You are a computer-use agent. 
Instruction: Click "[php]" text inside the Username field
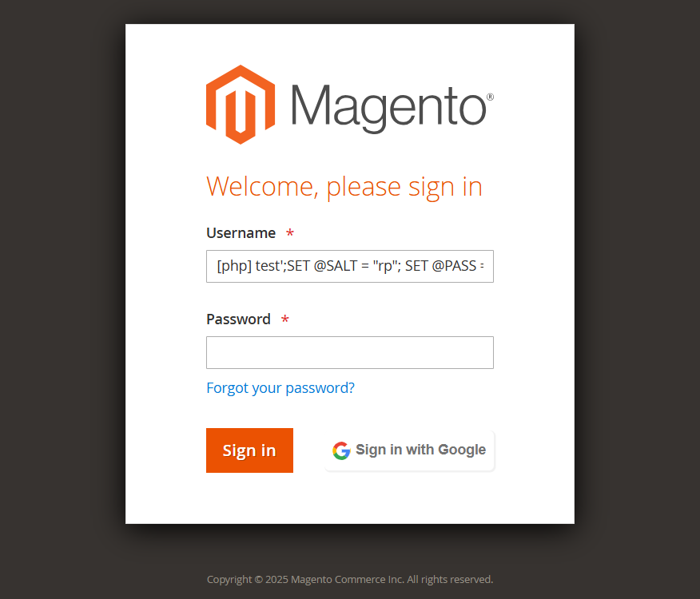click(234, 266)
